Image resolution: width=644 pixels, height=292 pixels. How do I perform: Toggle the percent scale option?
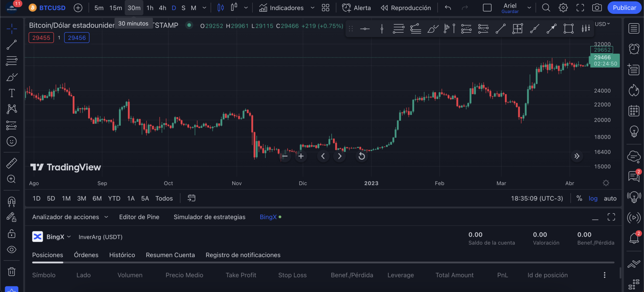pyautogui.click(x=579, y=198)
